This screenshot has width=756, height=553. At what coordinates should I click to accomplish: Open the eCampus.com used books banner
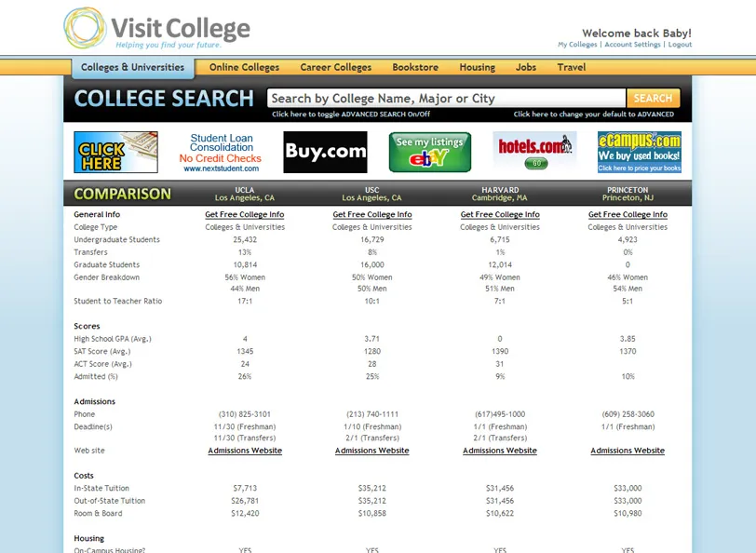640,153
